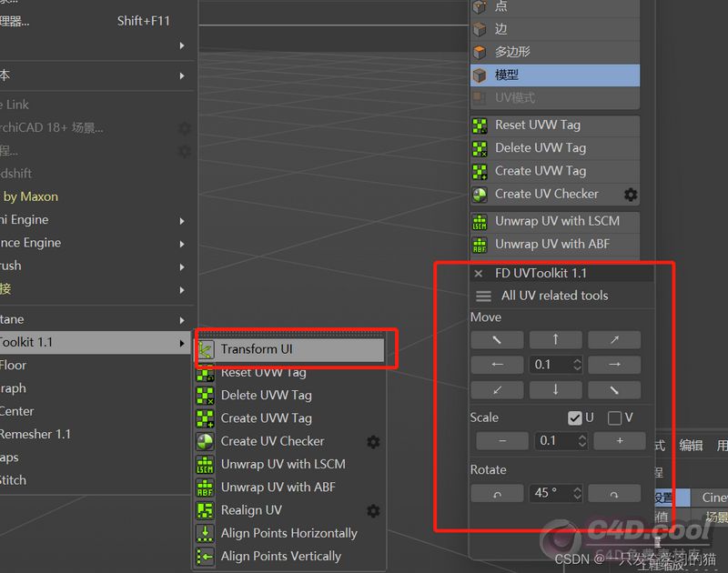Click Unwrap UV with ABF icon in submenu

click(206, 488)
